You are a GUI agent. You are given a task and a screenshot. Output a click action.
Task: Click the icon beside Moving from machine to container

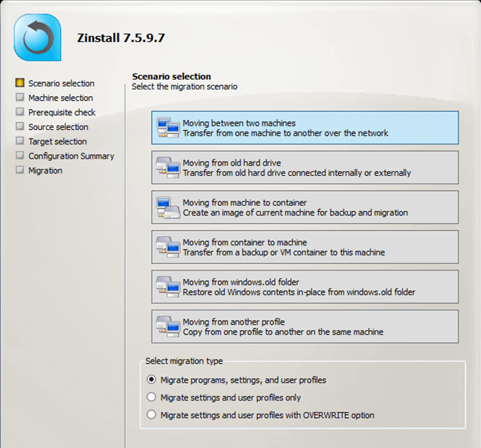(x=168, y=207)
